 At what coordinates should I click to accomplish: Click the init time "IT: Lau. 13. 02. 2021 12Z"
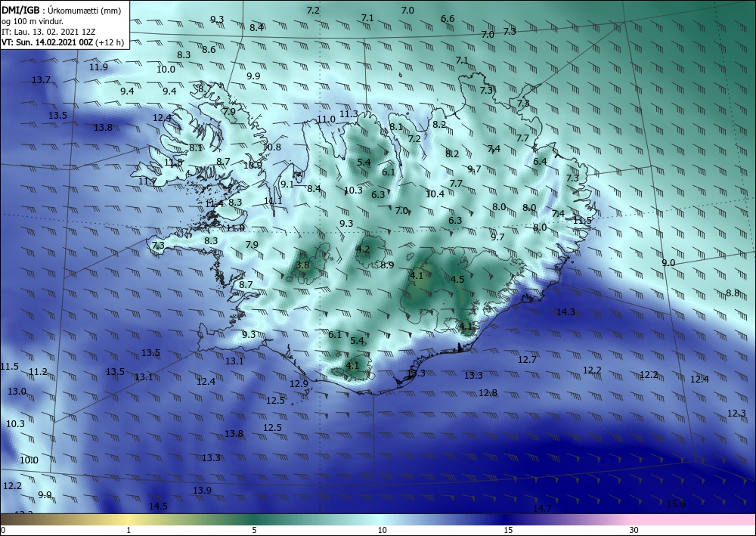[48, 32]
